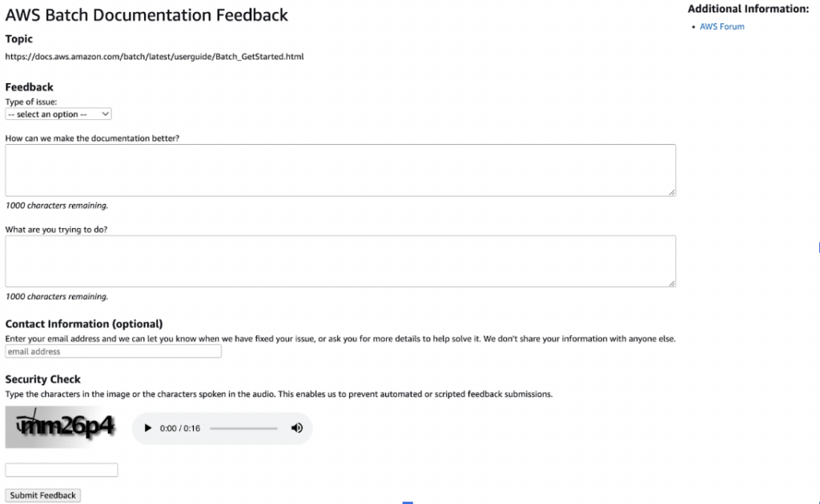Click the play triangle on the audio player
This screenshot has width=820, height=504.
(147, 428)
